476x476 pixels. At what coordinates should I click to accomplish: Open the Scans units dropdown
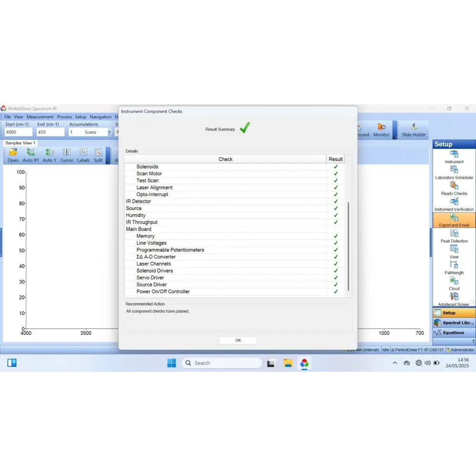point(109,132)
